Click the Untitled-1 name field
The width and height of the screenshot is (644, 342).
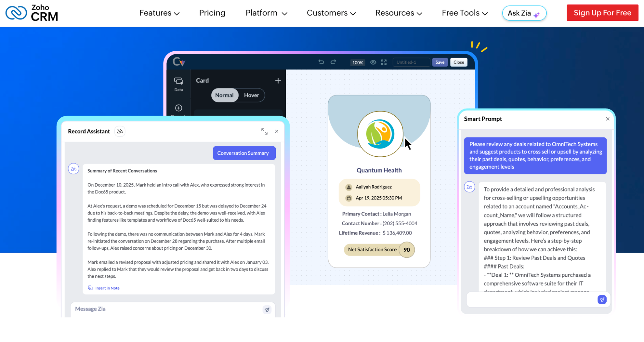tap(411, 62)
